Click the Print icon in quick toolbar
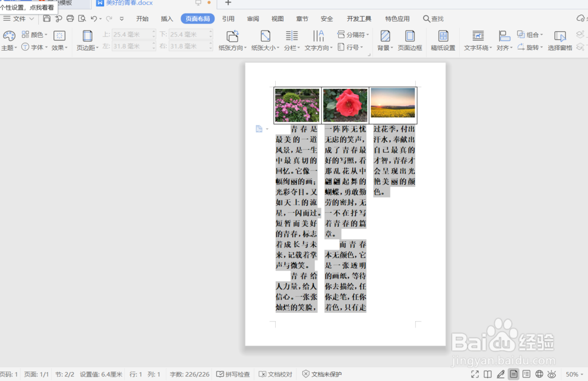Image resolution: width=588 pixels, height=381 pixels. tap(70, 18)
